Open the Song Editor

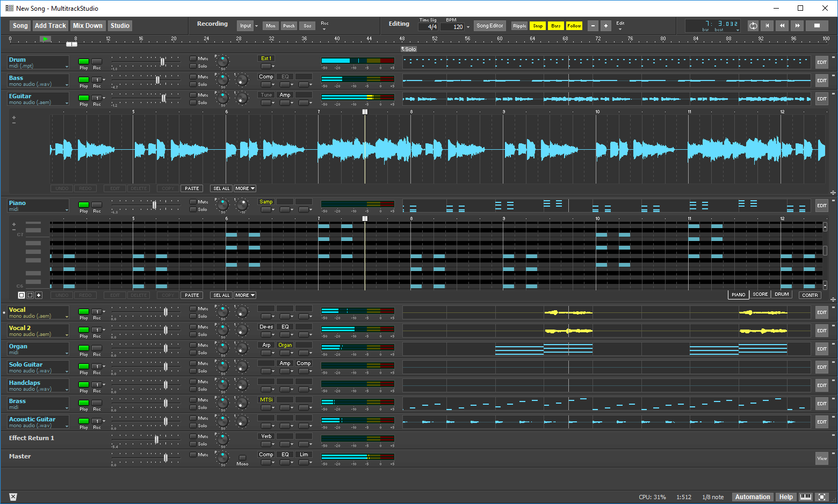tap(490, 26)
